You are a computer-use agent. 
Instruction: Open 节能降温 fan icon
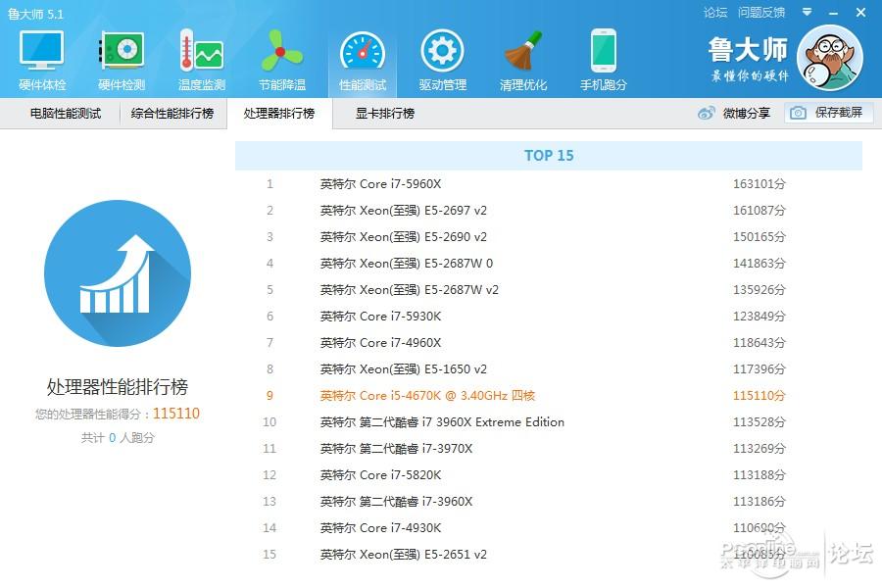point(282,51)
